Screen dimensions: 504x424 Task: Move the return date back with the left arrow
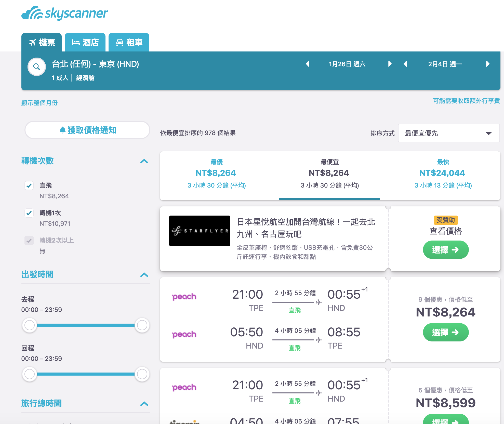[406, 64]
